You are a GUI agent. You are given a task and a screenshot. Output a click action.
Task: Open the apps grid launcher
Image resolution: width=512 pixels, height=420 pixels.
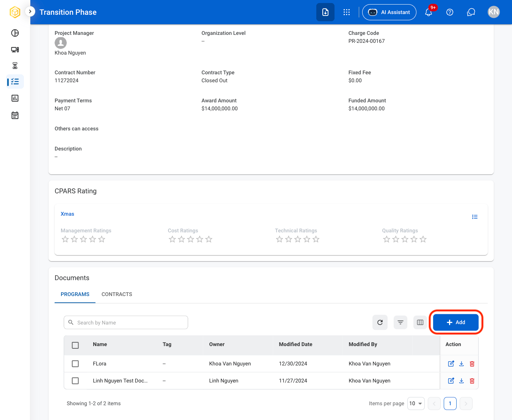point(347,12)
